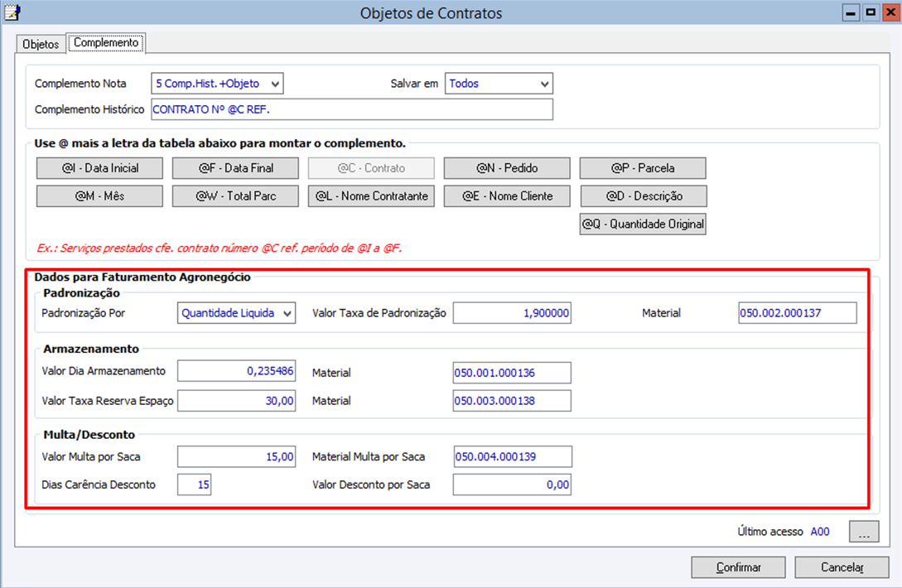This screenshot has width=902, height=588.
Task: Insert the @F - Data Final tag
Action: coord(235,168)
